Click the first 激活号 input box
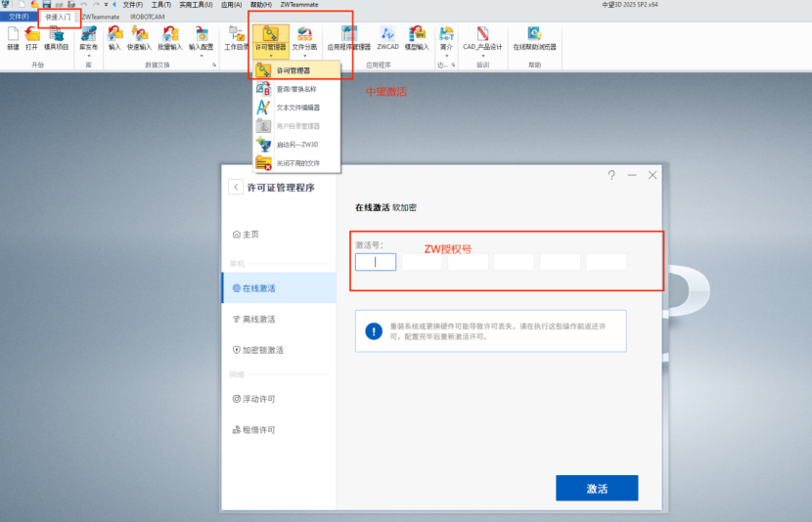This screenshot has height=522, width=812. [376, 262]
